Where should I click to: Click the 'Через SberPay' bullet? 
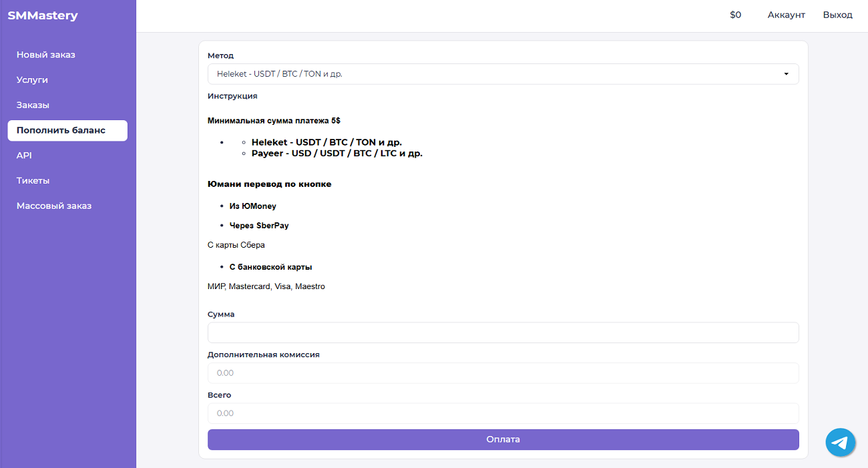259,226
